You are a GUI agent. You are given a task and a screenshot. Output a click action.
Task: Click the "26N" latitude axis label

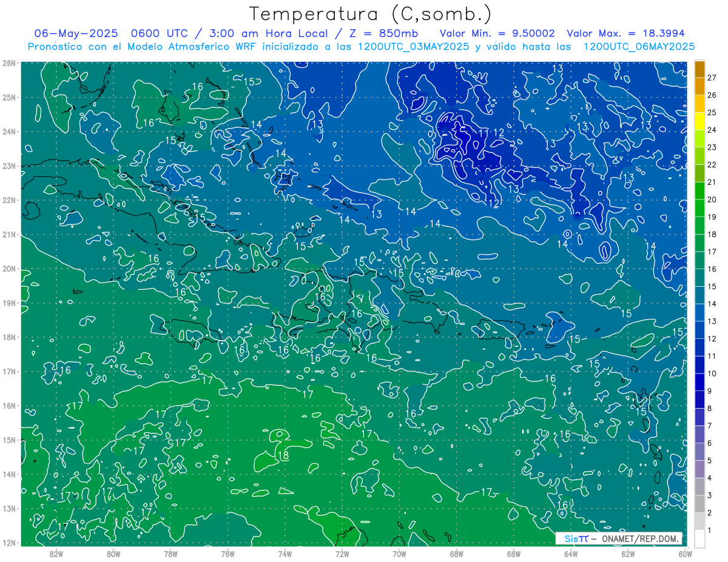tap(9, 63)
